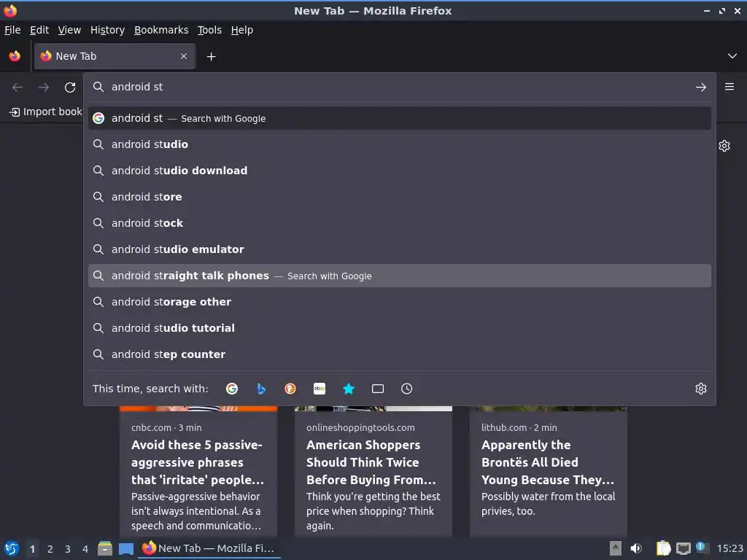
Task: Click the removable media eject tray icon
Action: (616, 548)
